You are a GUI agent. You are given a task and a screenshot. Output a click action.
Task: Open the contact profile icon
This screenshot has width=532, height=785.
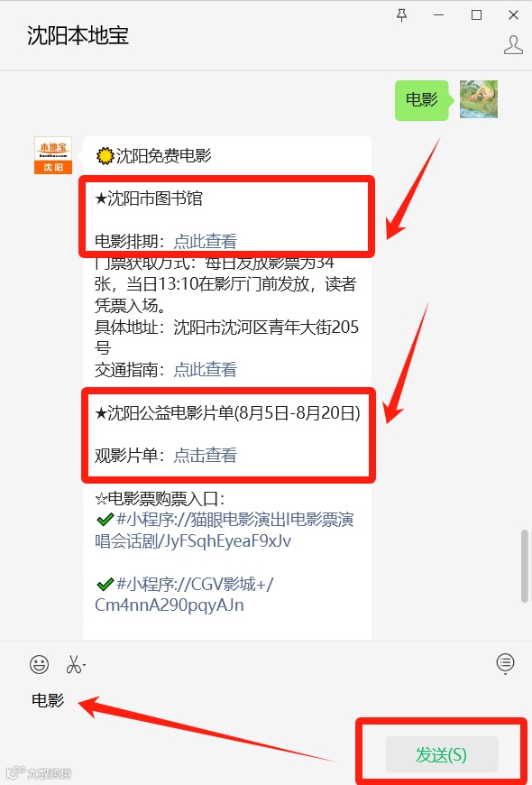[513, 44]
